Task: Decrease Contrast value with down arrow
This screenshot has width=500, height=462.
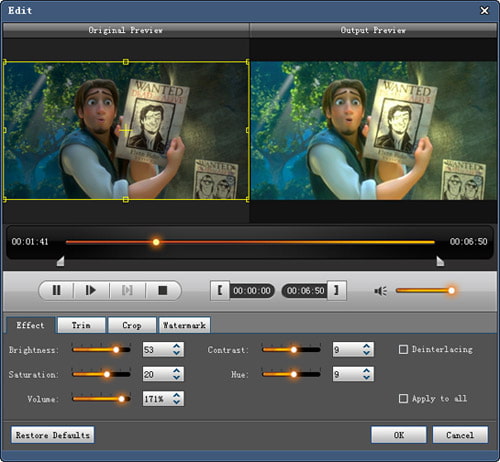Action: (367, 353)
